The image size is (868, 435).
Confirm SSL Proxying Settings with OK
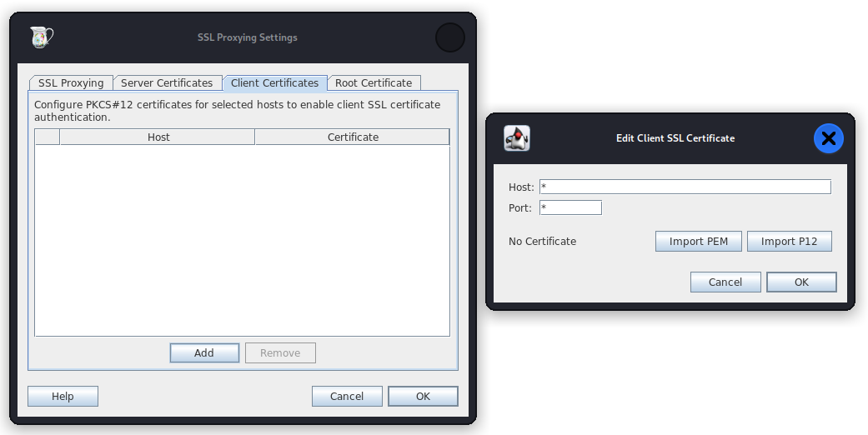(x=423, y=397)
